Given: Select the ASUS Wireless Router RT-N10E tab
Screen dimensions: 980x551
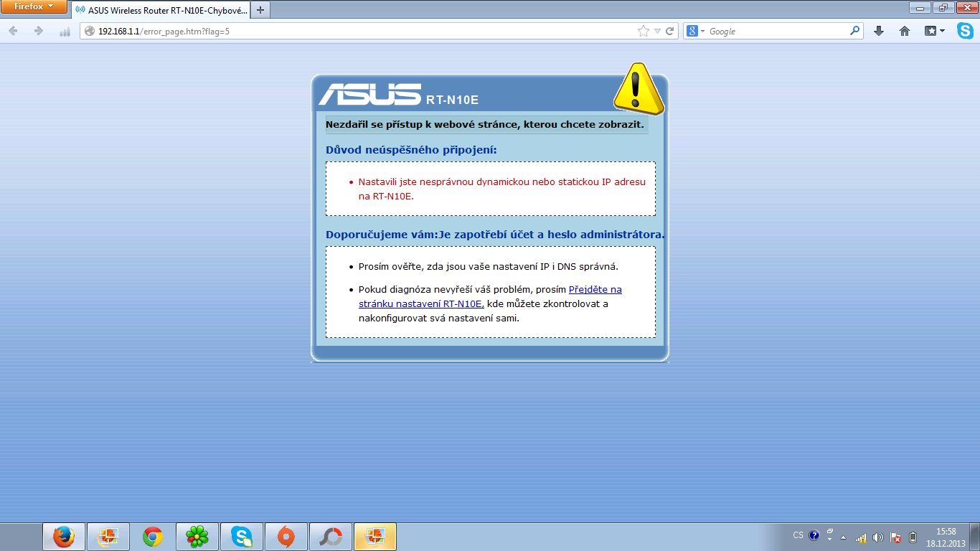Looking at the screenshot, I should [x=161, y=11].
